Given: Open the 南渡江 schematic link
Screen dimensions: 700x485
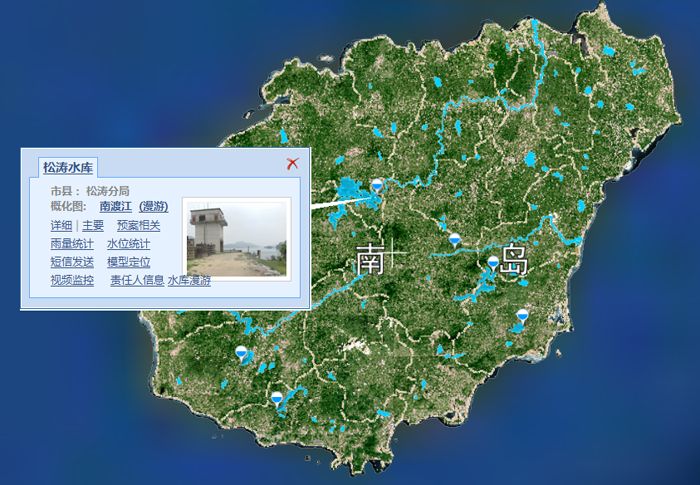Looking at the screenshot, I should (x=116, y=206).
